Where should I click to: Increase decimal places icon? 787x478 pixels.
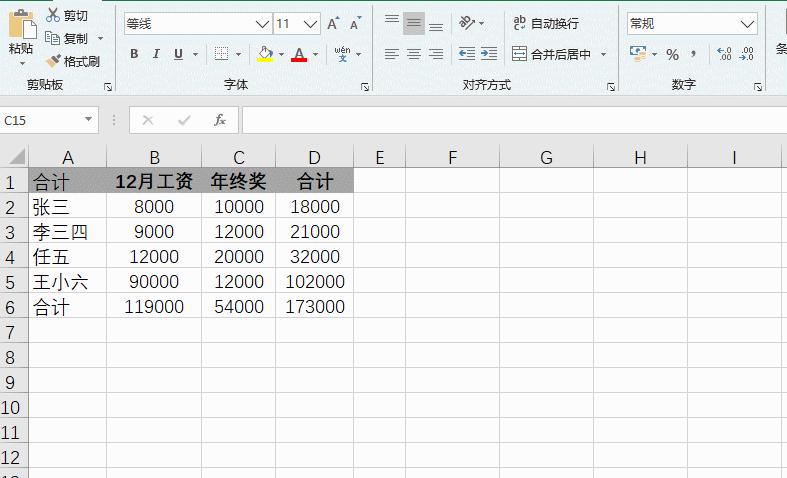[724, 54]
